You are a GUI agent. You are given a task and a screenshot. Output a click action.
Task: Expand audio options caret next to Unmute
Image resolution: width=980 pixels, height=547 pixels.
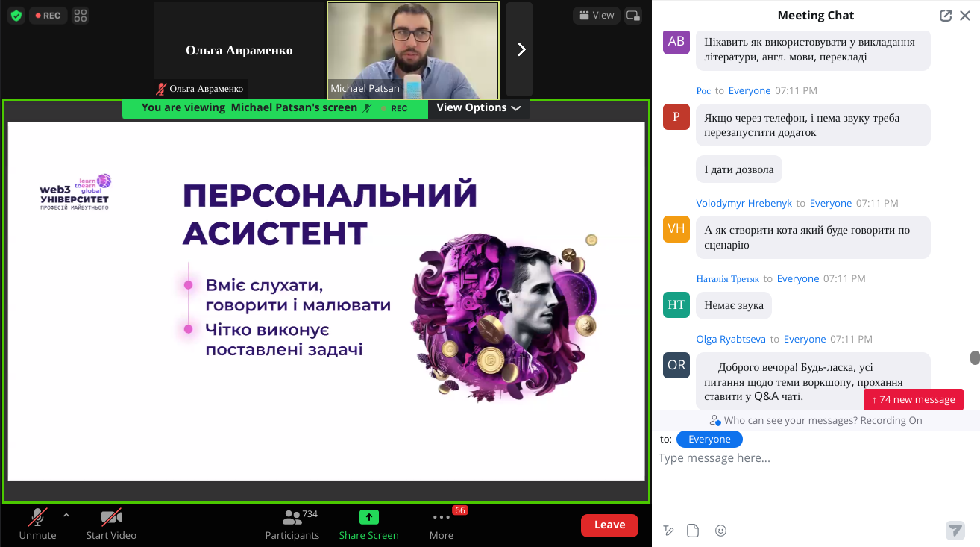[66, 515]
